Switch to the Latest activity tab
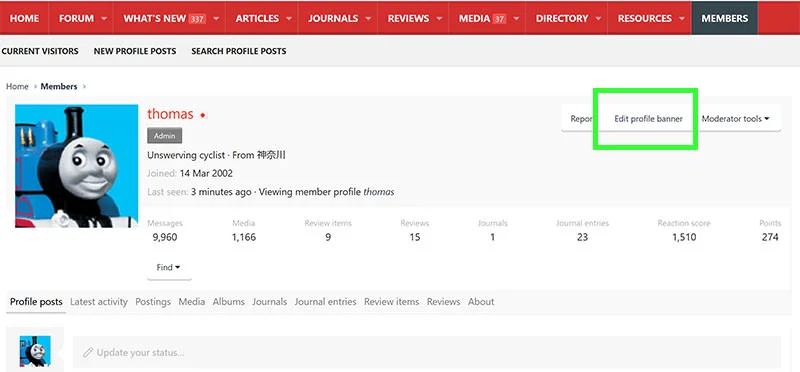 tap(99, 302)
